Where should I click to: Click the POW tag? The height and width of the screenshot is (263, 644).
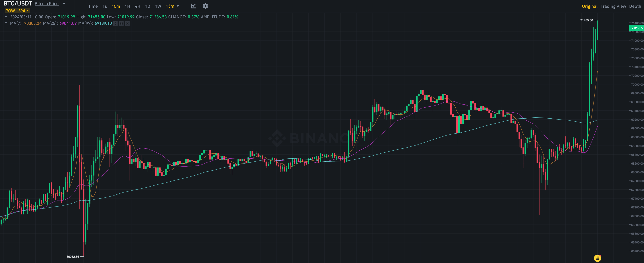(x=10, y=11)
